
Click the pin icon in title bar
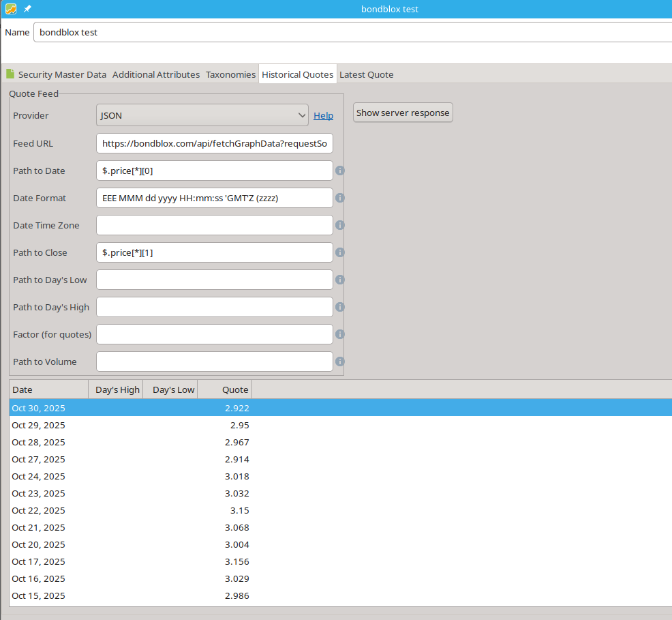click(28, 9)
